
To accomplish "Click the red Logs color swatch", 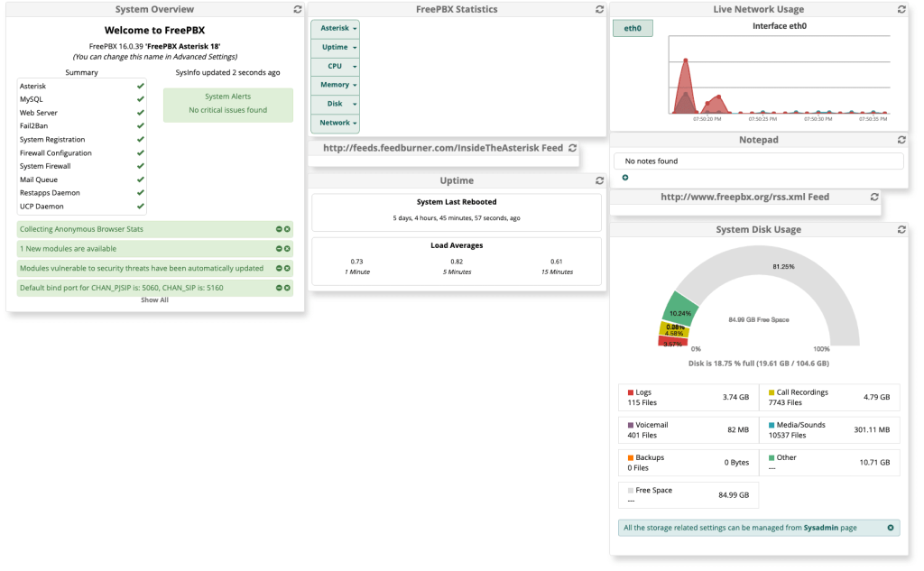I will (x=631, y=392).
